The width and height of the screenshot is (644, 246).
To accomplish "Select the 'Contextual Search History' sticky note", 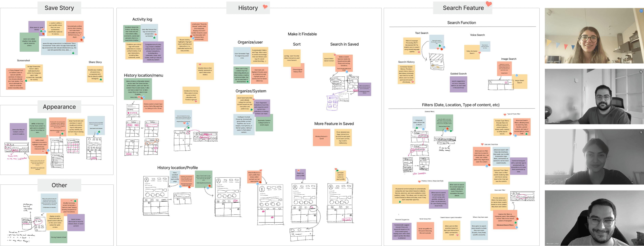I will pos(406,74).
